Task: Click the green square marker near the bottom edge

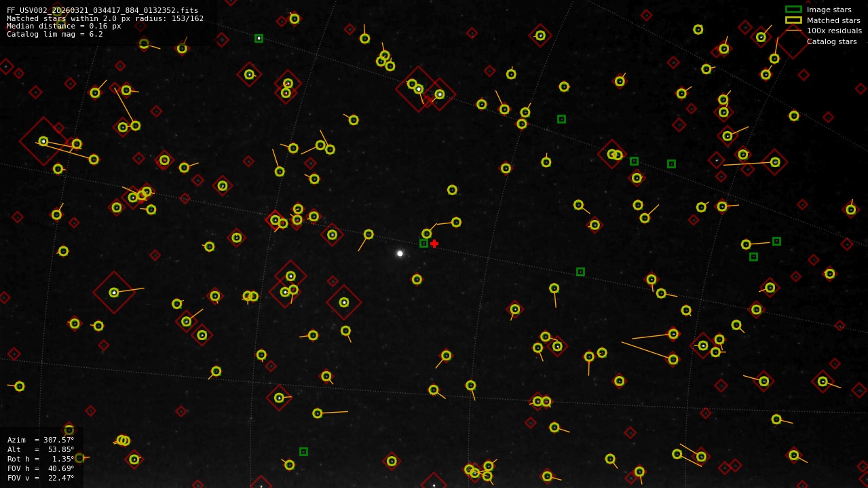Action: tap(305, 450)
